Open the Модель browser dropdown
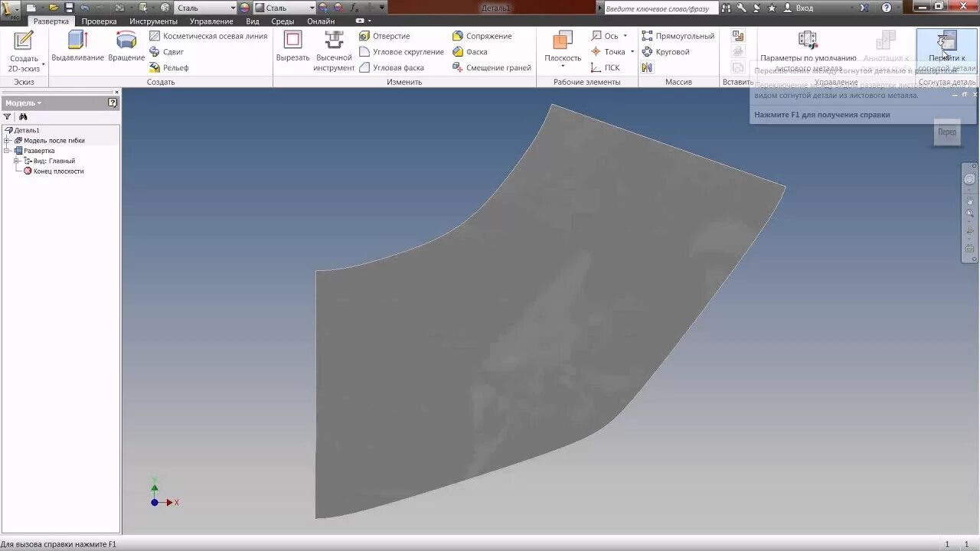980x551 pixels. (x=23, y=103)
